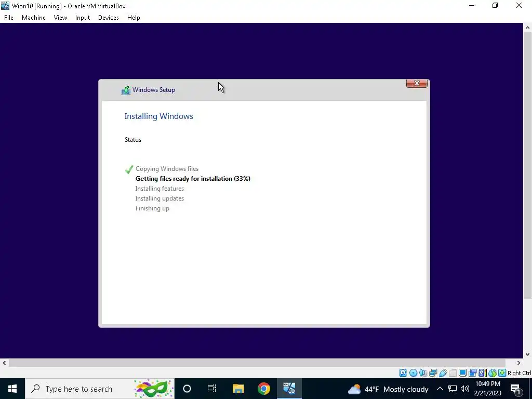The image size is (532, 399).
Task: Click the Windows Setup icon in dialog title
Action: tap(126, 90)
